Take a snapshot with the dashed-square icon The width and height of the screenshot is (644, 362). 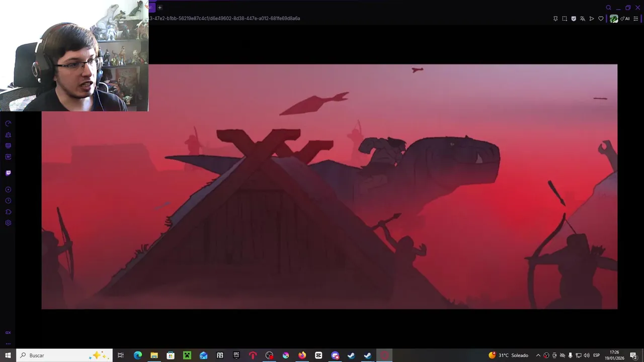coord(565,19)
